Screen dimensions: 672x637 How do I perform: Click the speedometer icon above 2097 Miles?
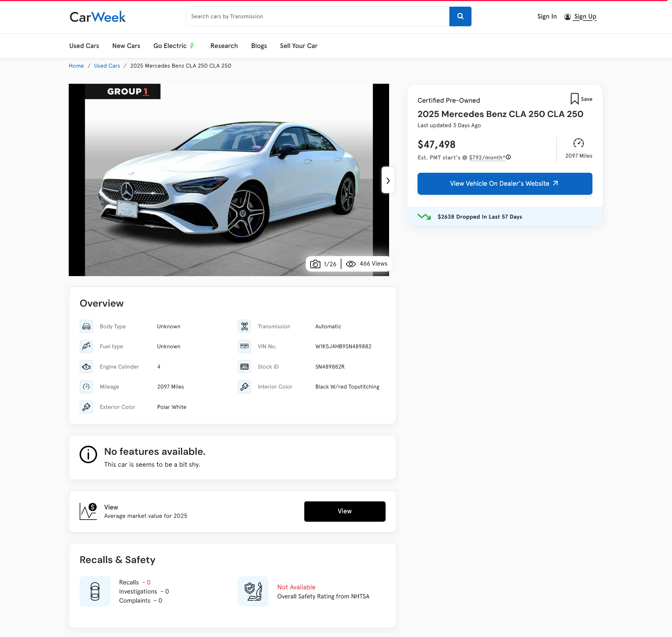(x=579, y=143)
